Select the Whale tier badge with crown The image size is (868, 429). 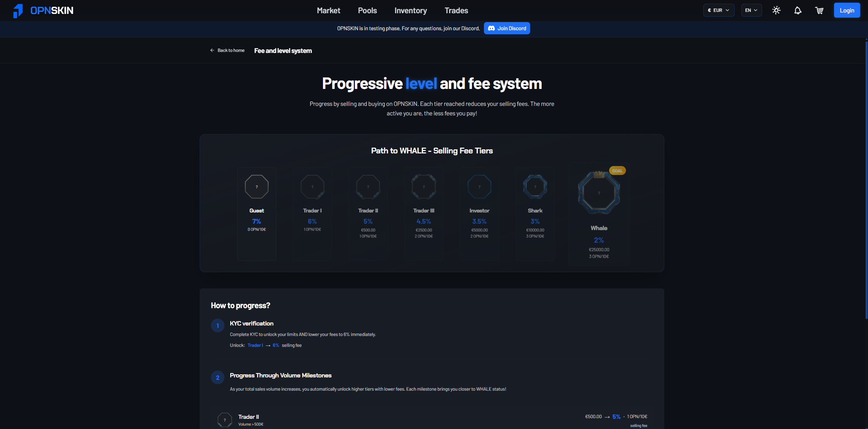[x=599, y=192]
